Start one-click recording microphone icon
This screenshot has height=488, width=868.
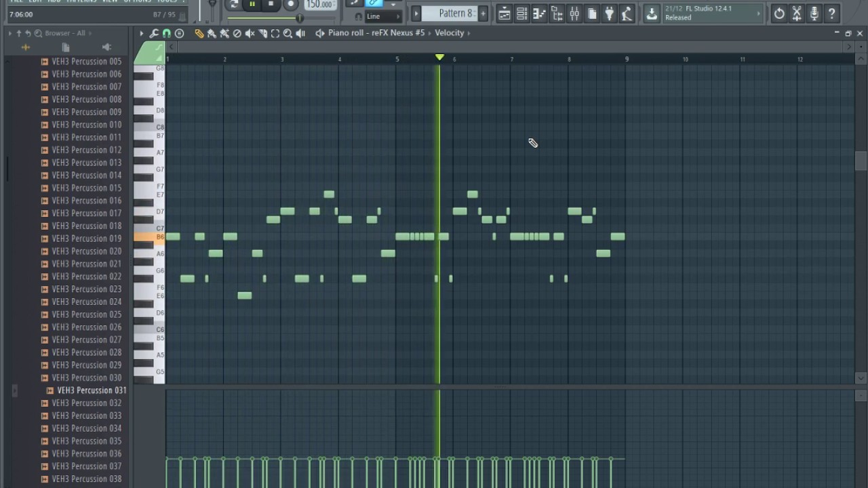click(814, 14)
